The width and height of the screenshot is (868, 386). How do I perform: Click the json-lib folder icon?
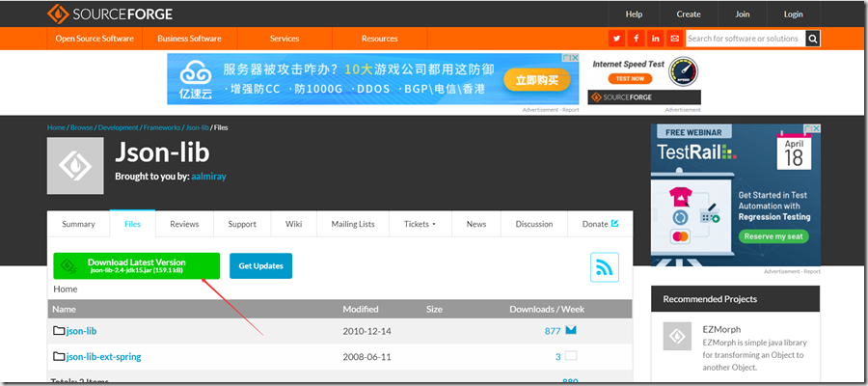[59, 331]
